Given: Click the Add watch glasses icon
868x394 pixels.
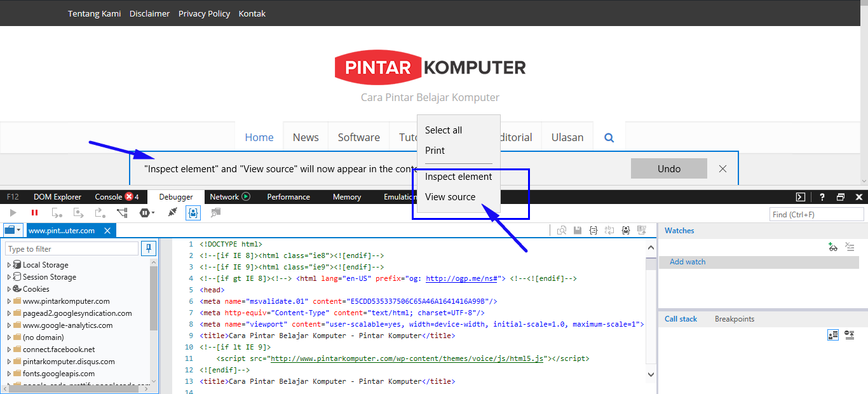Looking at the screenshot, I should point(833,247).
